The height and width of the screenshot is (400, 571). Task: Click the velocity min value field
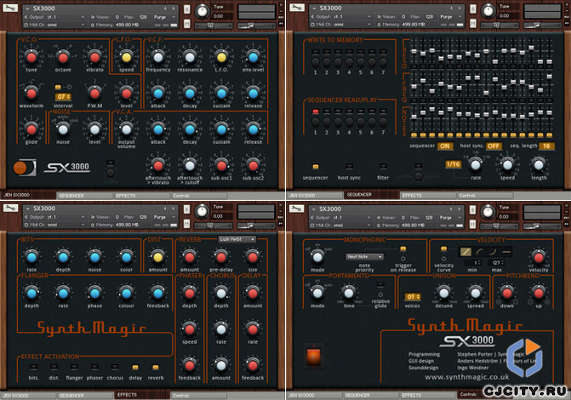(x=472, y=262)
